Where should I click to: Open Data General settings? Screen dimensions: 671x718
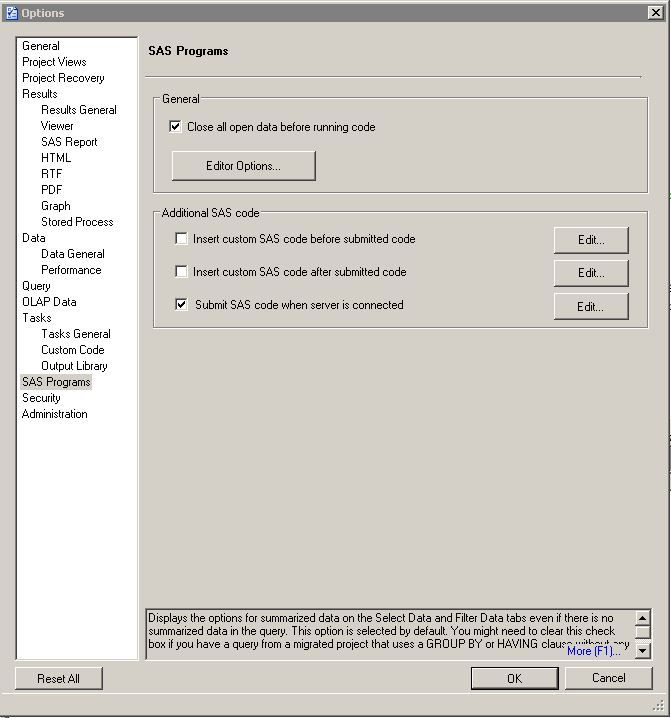(73, 254)
